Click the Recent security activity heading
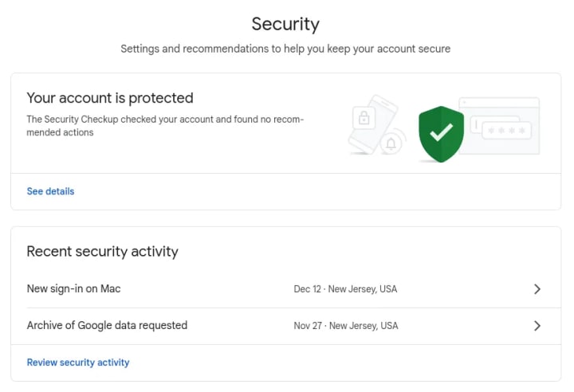574x392 pixels. click(102, 252)
